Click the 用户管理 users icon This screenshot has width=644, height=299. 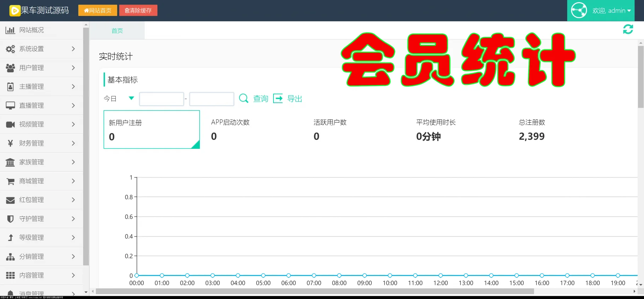10,68
